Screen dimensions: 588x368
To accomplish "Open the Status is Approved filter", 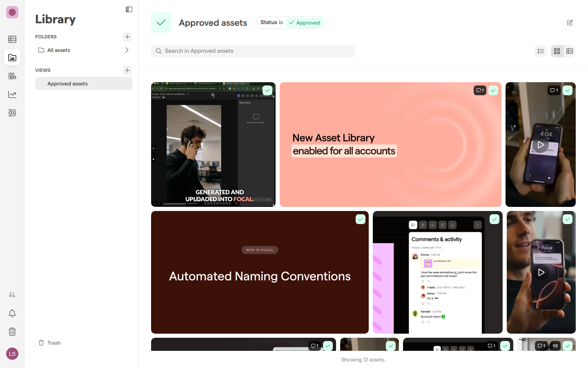I will 292,22.
